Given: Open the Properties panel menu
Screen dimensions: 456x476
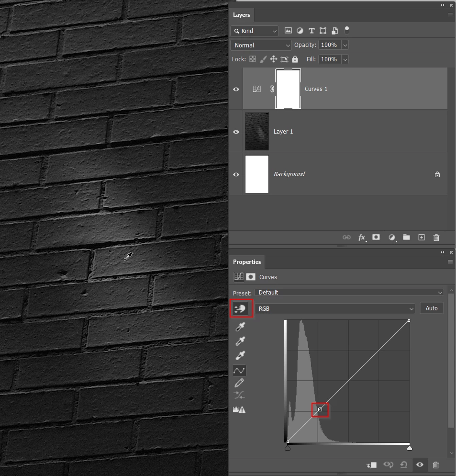Looking at the screenshot, I should point(450,261).
